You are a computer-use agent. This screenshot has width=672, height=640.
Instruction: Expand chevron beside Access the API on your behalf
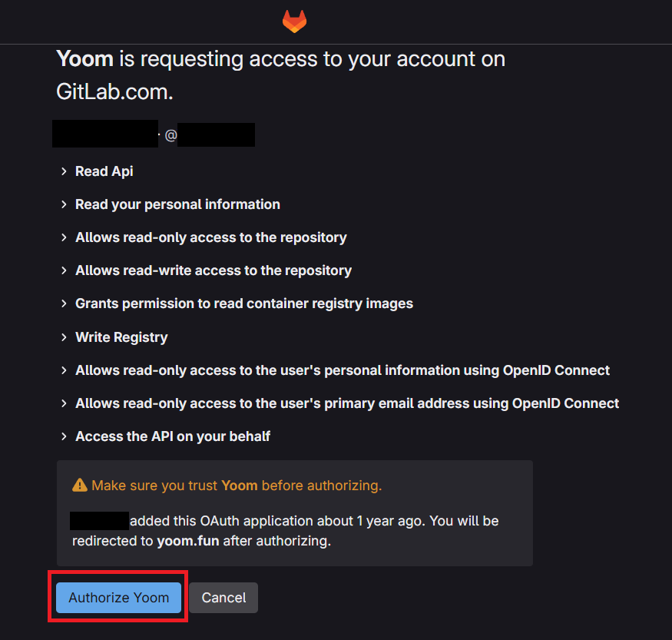click(x=65, y=436)
